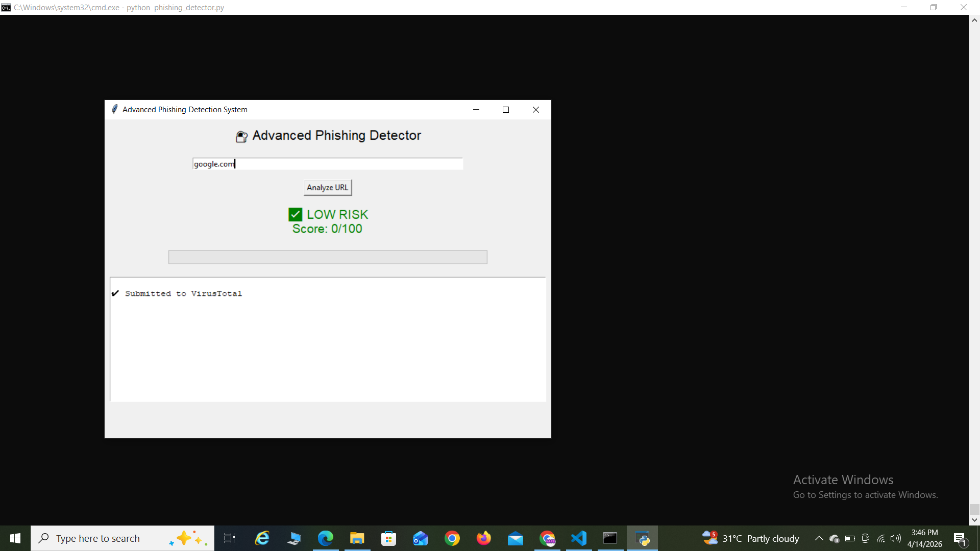Open the volume control in the system tray
The image size is (980, 551).
[x=896, y=538]
